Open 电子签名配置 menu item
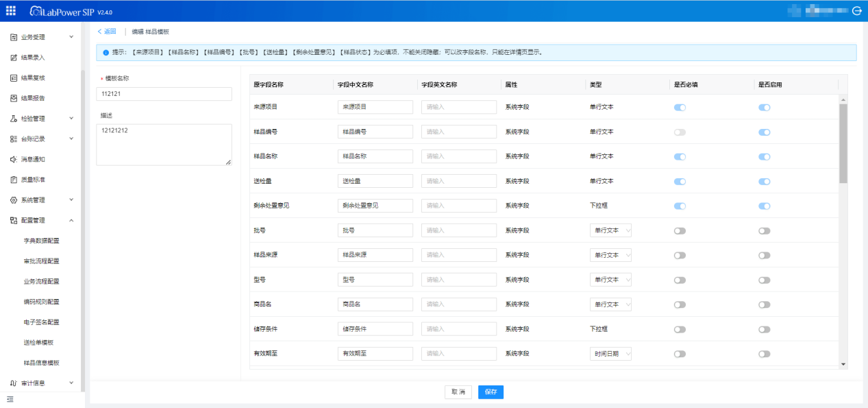868x408 pixels. (x=42, y=322)
